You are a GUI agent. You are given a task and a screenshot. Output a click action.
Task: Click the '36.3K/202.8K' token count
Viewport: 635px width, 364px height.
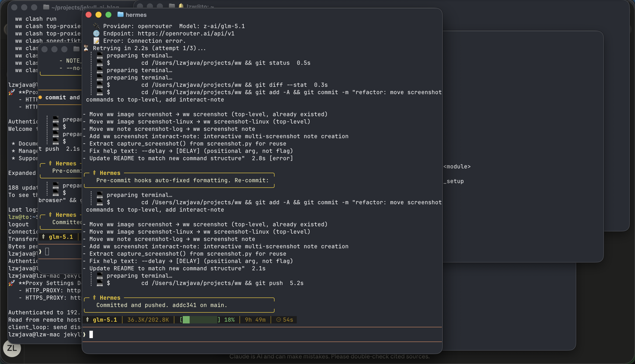148,320
